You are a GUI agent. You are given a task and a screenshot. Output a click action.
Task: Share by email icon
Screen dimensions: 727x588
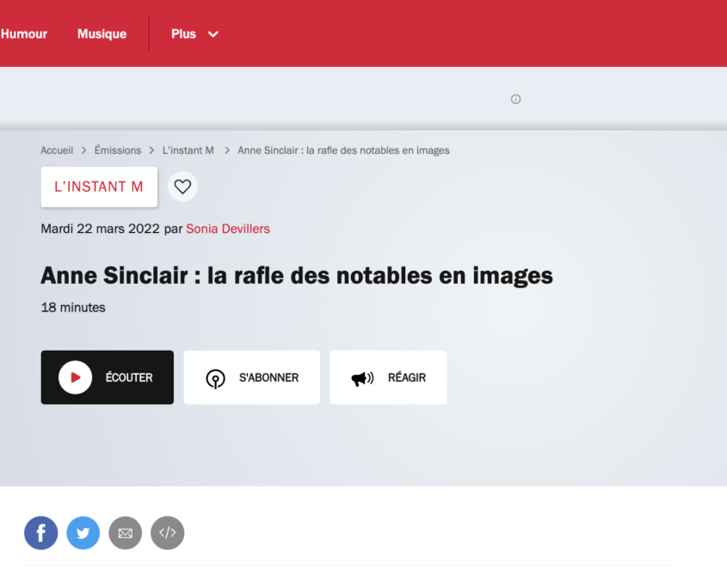coord(126,533)
